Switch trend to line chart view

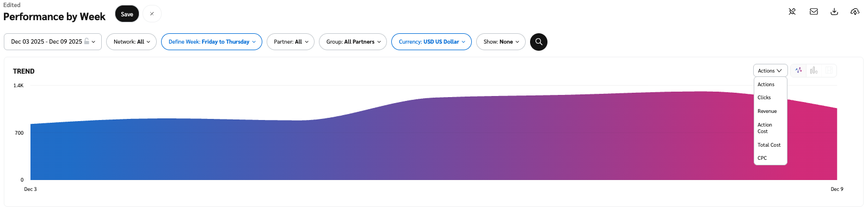click(x=798, y=70)
